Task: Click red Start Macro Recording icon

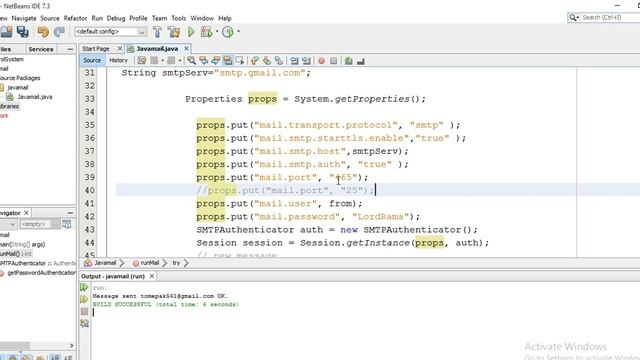Action: point(322,61)
